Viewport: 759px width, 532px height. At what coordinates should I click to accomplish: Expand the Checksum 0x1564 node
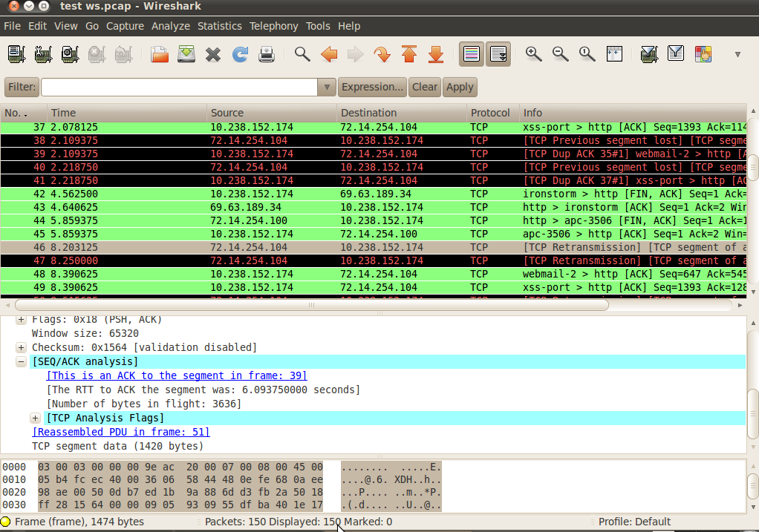[x=21, y=347]
